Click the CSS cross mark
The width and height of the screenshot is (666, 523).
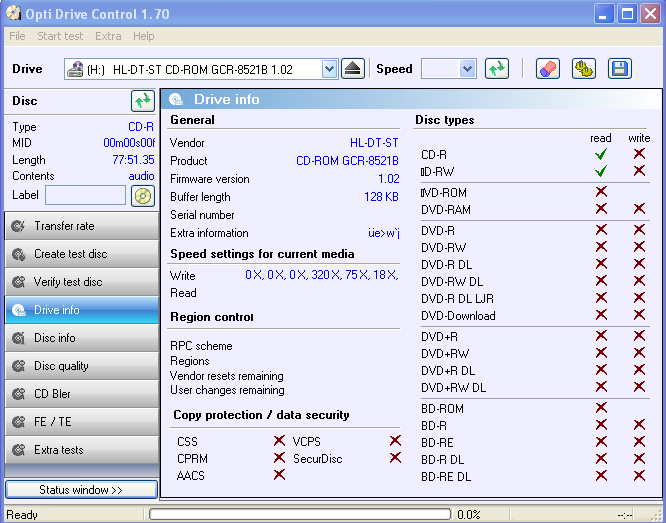[279, 441]
